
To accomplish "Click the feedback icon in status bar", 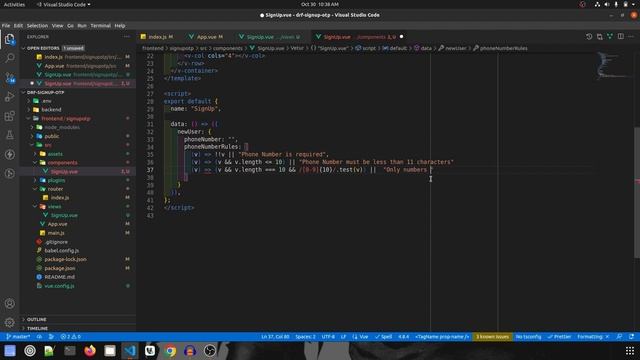I will [619, 337].
